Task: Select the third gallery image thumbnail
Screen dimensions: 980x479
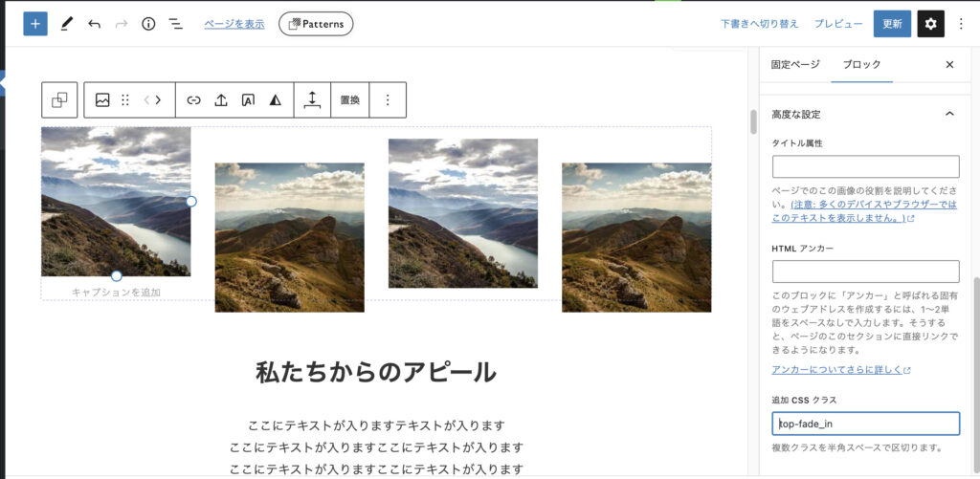Action: tap(463, 213)
